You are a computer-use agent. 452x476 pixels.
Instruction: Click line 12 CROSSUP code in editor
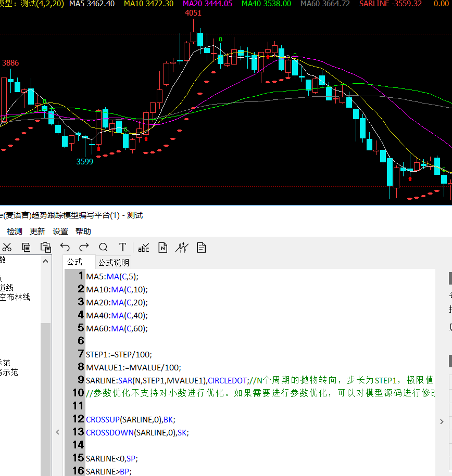103,419
